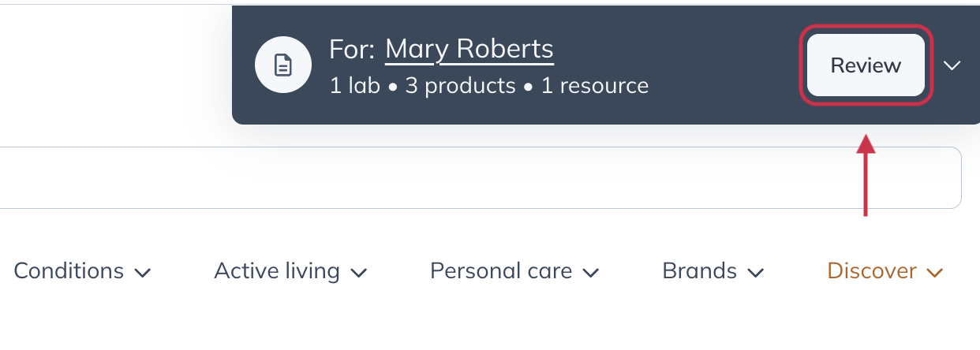Click the chevron arrow next to Active living
Screen dimensions: 980x350
coord(358,273)
